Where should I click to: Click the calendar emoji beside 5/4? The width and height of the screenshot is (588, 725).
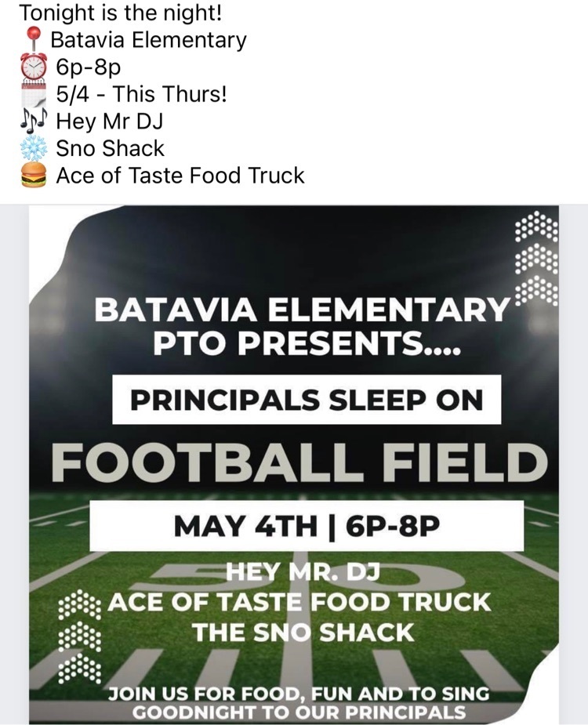tap(34, 93)
